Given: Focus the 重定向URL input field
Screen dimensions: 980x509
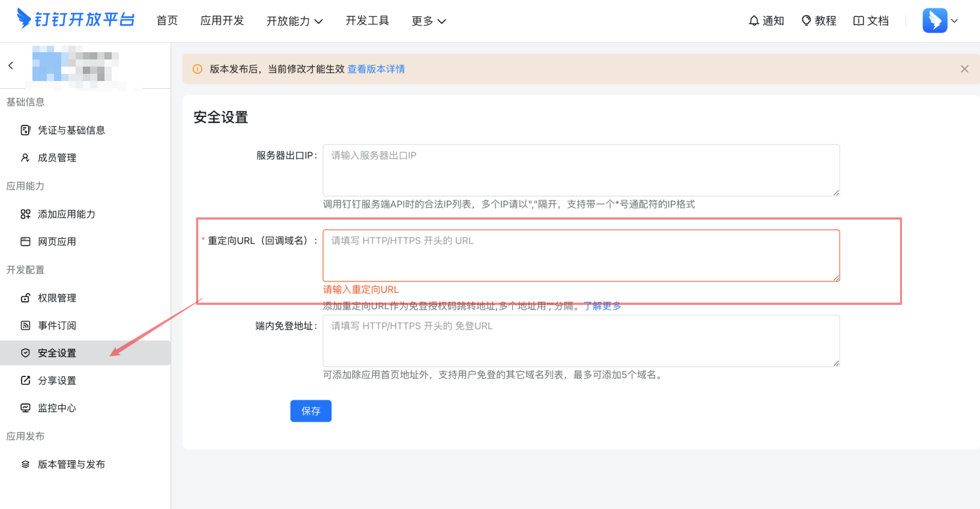Looking at the screenshot, I should pos(581,255).
